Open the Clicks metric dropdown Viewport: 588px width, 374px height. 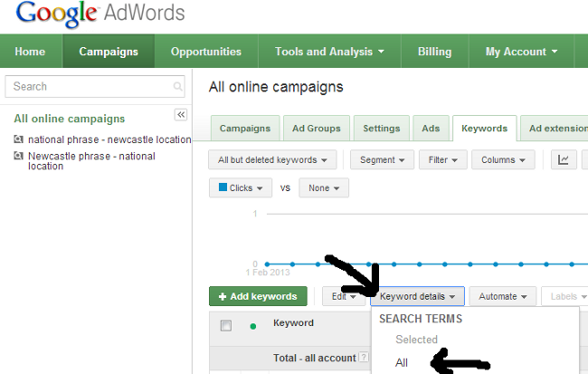pyautogui.click(x=241, y=188)
